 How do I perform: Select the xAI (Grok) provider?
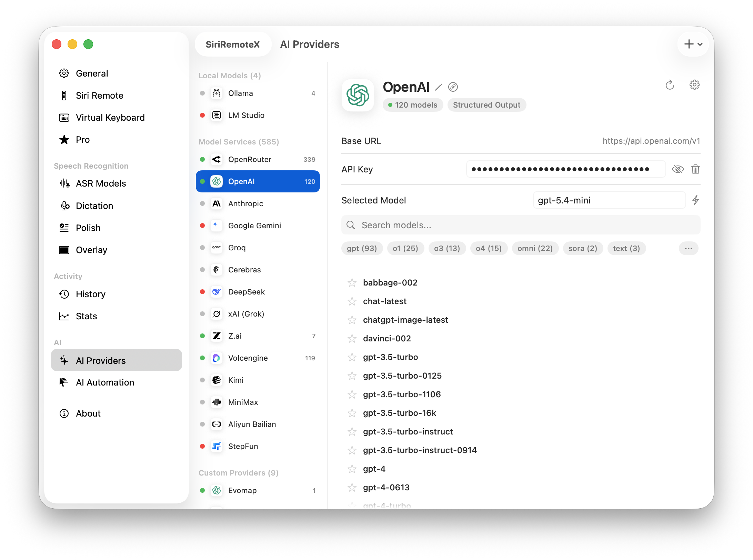(x=258, y=314)
